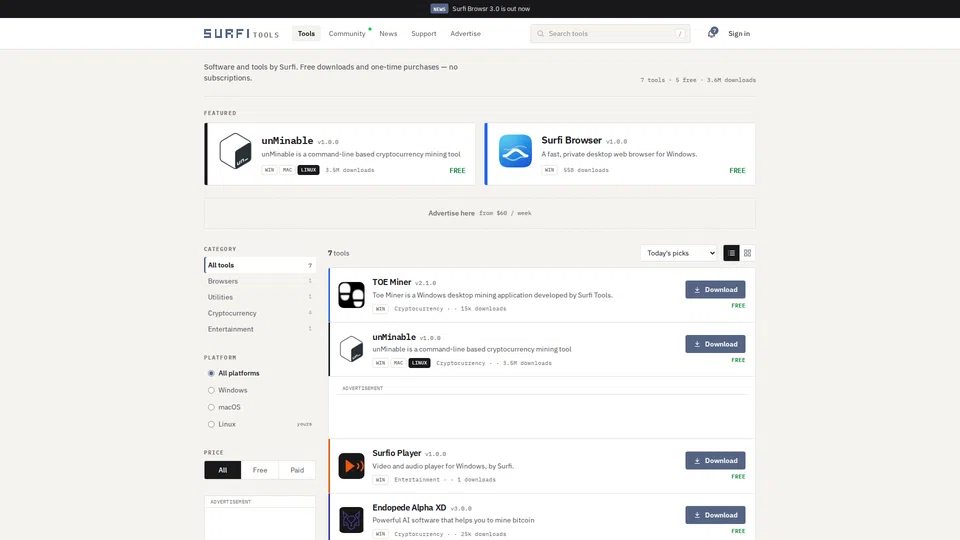Screen dimensions: 960x540
Task: Click the TOE Miner app icon
Action: (x=351, y=294)
